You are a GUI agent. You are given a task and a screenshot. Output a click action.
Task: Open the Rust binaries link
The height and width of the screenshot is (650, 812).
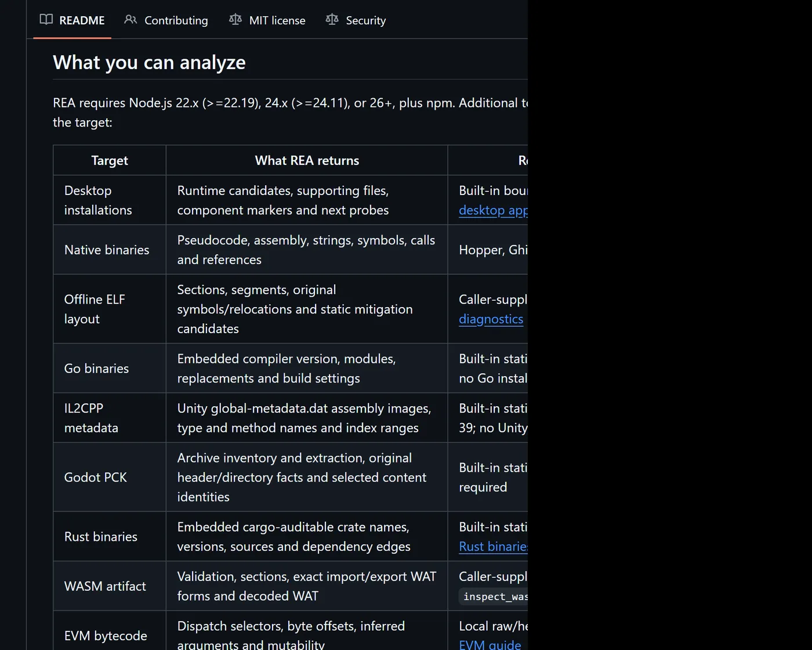(493, 547)
